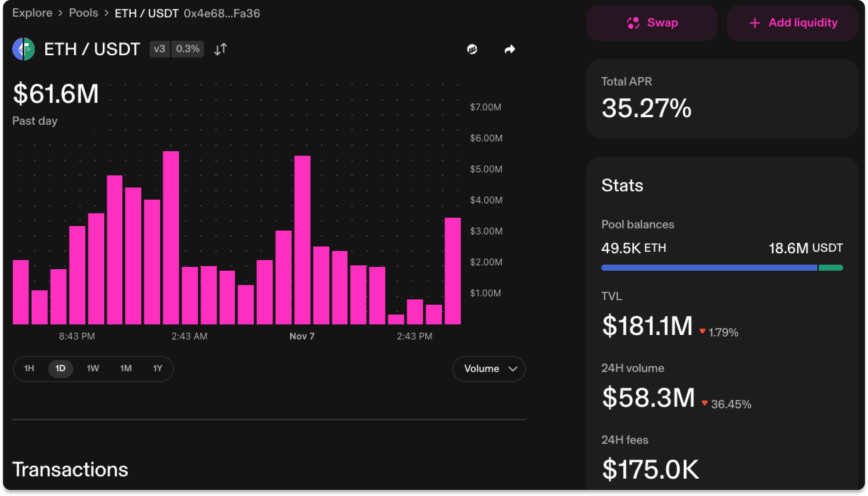Click the green USDT pool balance bar
The image size is (868, 496).
(x=831, y=268)
